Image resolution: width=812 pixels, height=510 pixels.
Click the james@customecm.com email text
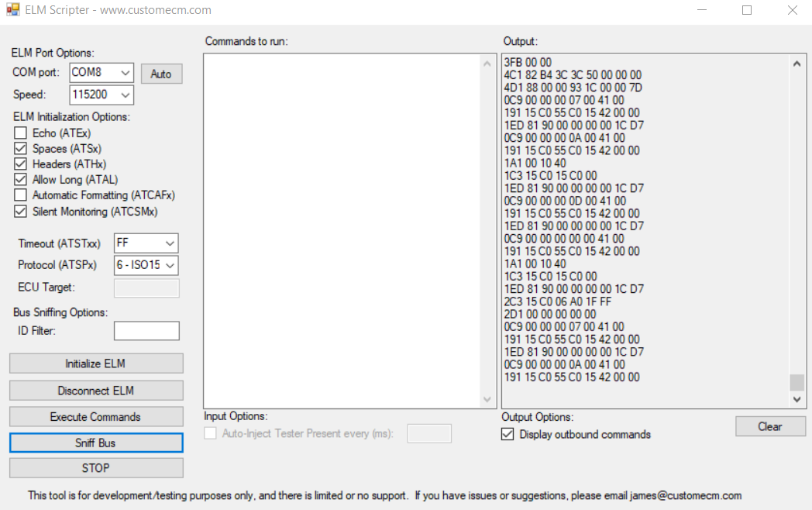click(x=686, y=495)
